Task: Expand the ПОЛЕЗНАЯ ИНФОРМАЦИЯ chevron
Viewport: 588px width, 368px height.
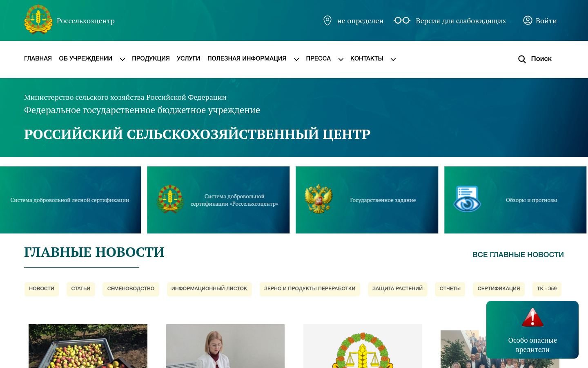Action: 296,59
